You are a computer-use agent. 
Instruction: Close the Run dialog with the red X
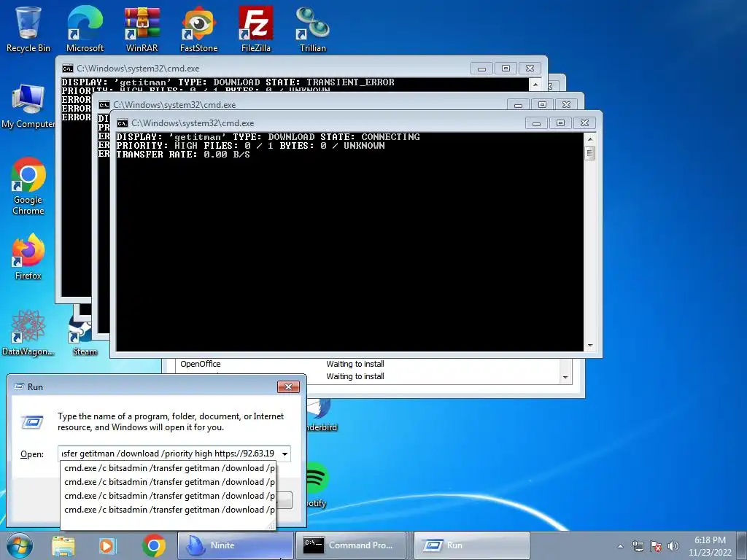click(288, 386)
